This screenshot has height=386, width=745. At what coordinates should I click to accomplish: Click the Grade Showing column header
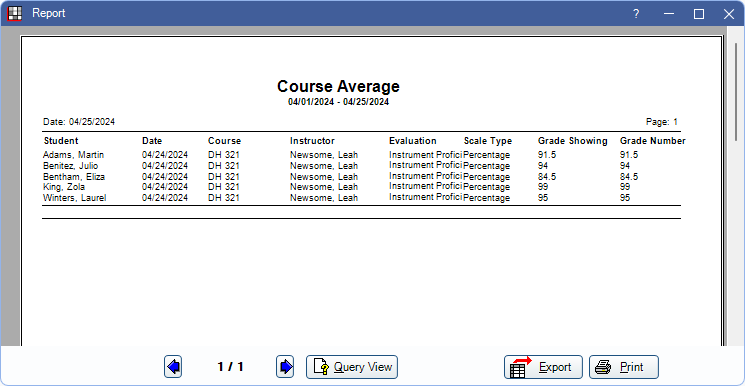573,141
